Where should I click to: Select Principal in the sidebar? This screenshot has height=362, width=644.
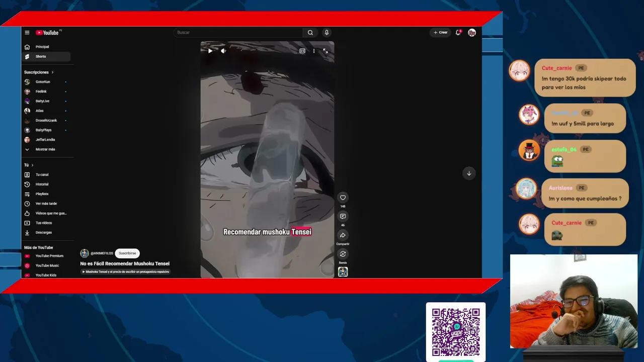(x=46, y=47)
